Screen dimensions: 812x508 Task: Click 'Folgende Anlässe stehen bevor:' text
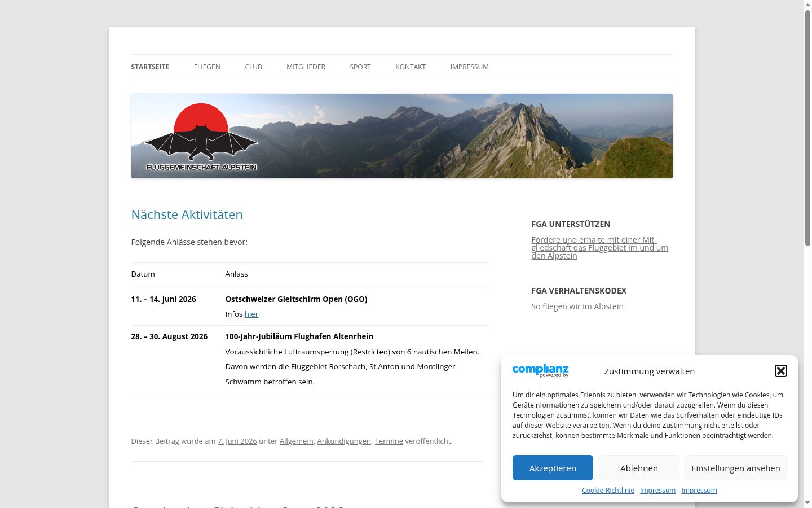[x=189, y=242]
